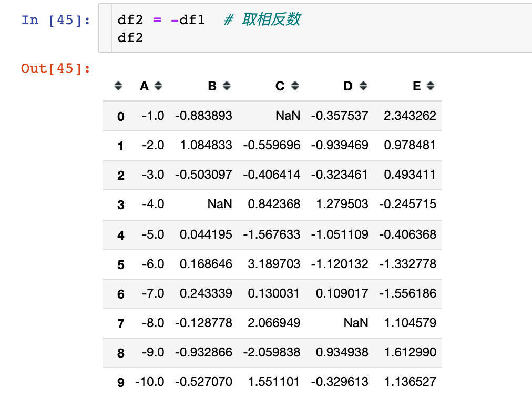Select value -0.527070

click(203, 382)
